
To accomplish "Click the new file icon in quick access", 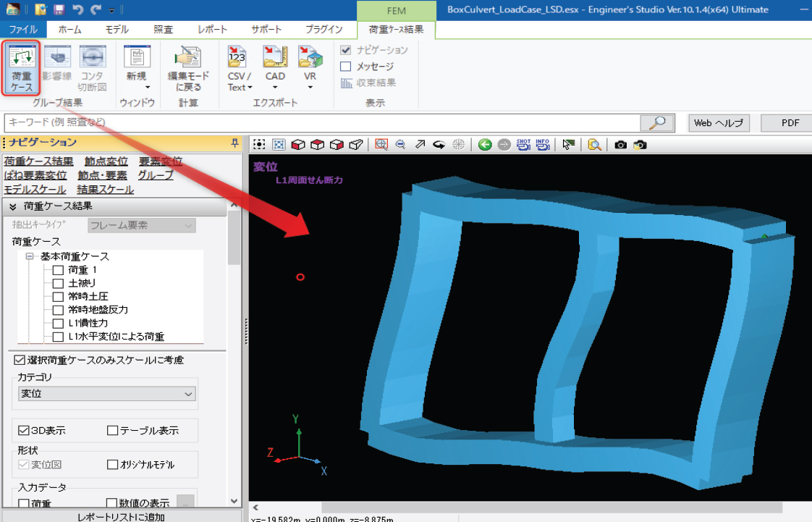I will coord(41,9).
